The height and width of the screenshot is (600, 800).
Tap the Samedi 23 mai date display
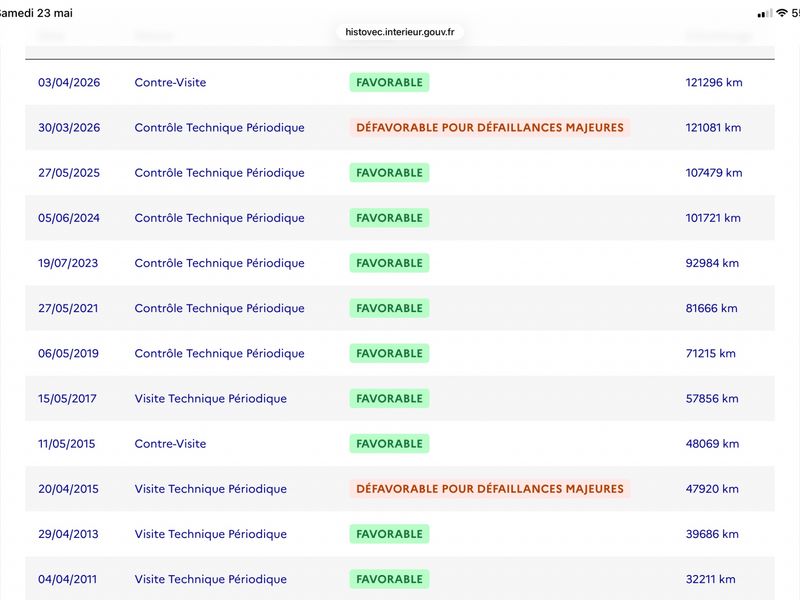(x=36, y=13)
